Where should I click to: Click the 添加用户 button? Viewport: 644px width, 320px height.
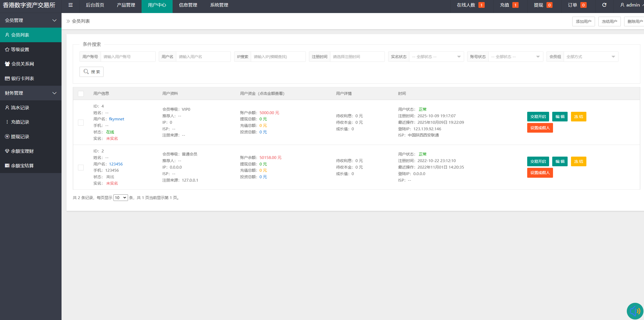pyautogui.click(x=583, y=21)
